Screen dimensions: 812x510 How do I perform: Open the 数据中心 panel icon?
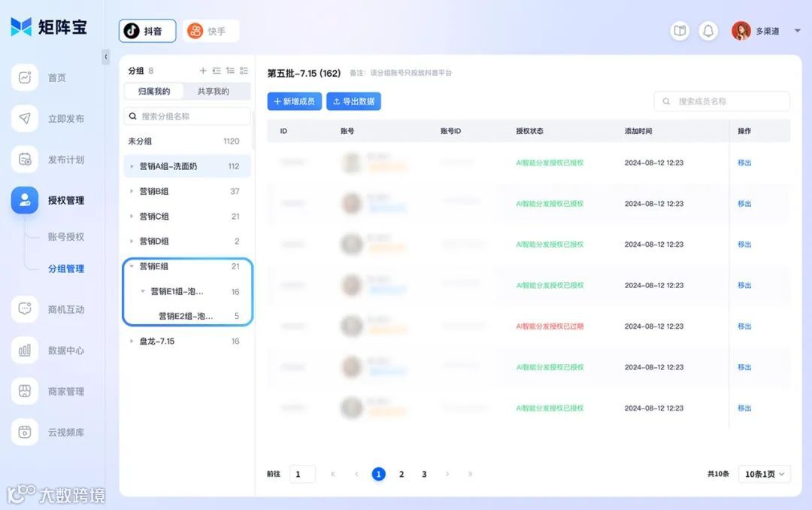point(24,350)
